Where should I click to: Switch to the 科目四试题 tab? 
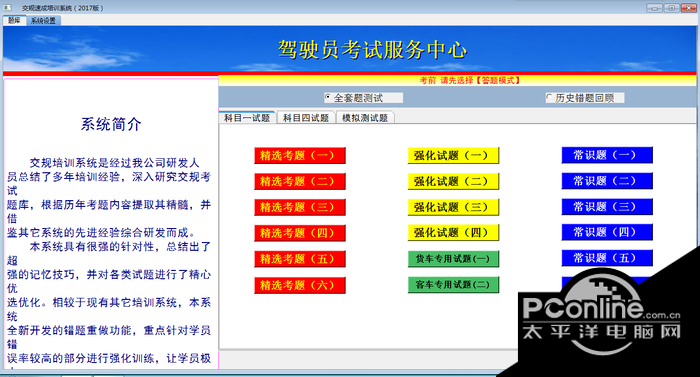point(306,117)
